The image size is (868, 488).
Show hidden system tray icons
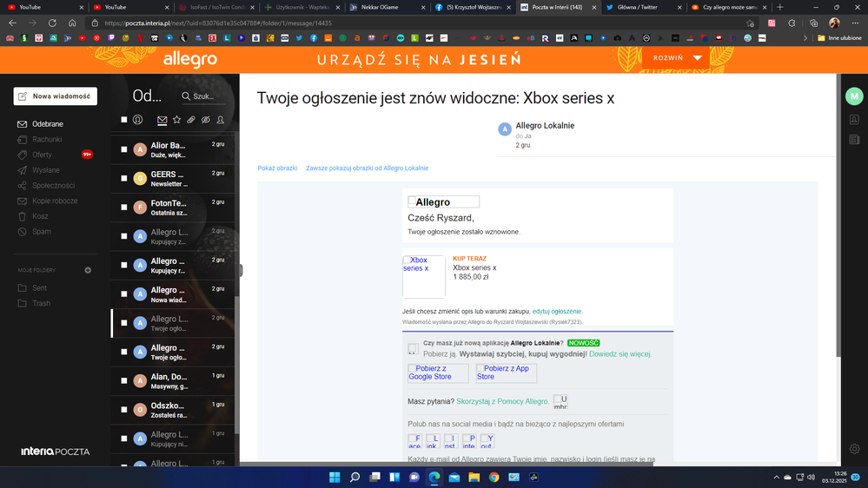point(776,477)
